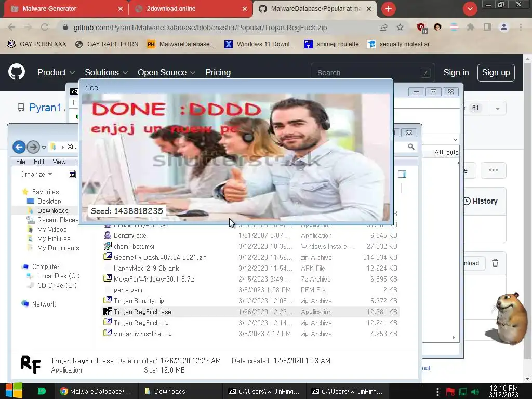Expand the Open Source dropdown menu
The image size is (532, 399).
click(x=166, y=72)
